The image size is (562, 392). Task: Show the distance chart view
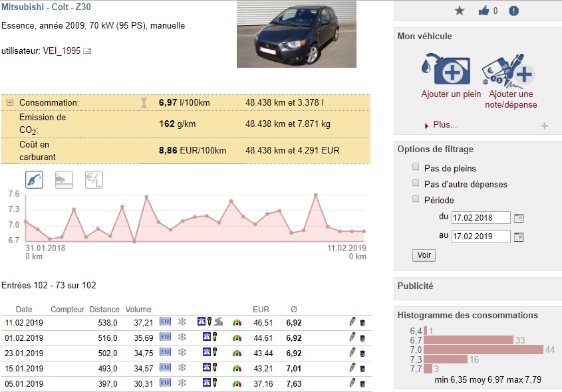[x=64, y=179]
